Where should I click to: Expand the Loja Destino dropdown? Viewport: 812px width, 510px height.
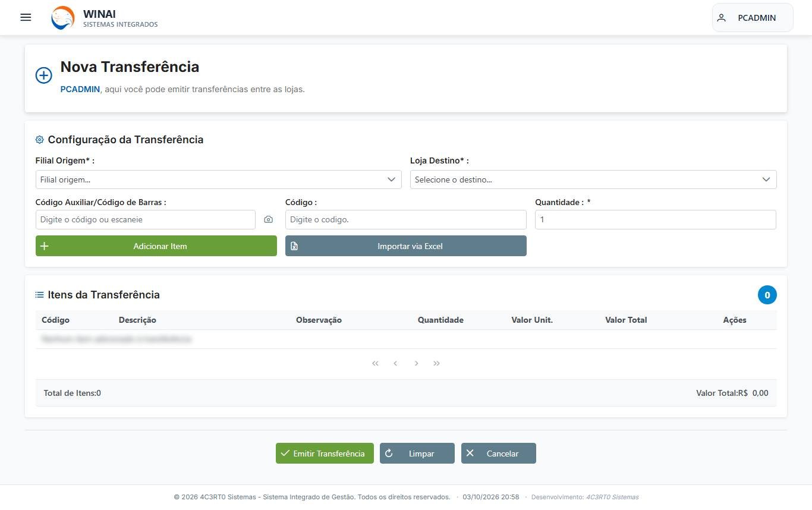593,180
